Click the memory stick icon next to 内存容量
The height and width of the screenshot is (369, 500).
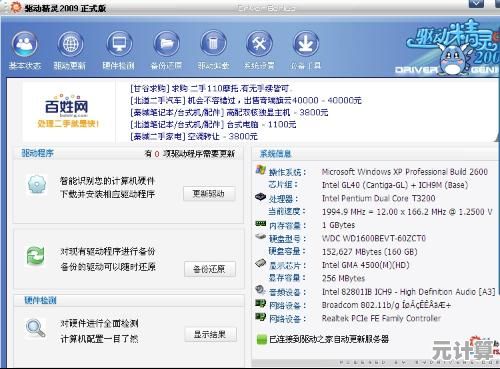tap(261, 223)
